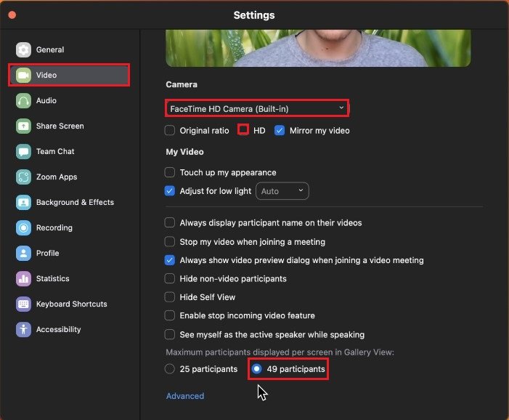Uncheck Mirror my video
Image resolution: width=509 pixels, height=420 pixels.
[280, 131]
